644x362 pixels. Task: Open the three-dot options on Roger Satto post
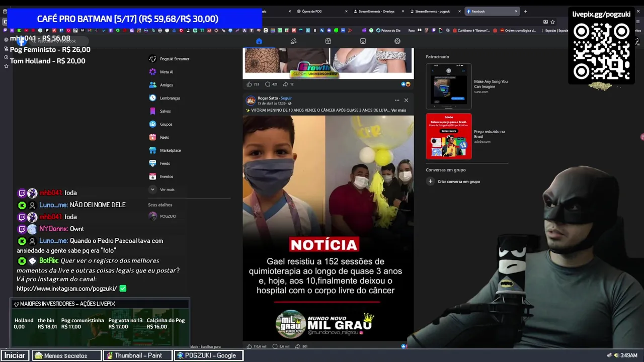[397, 101]
